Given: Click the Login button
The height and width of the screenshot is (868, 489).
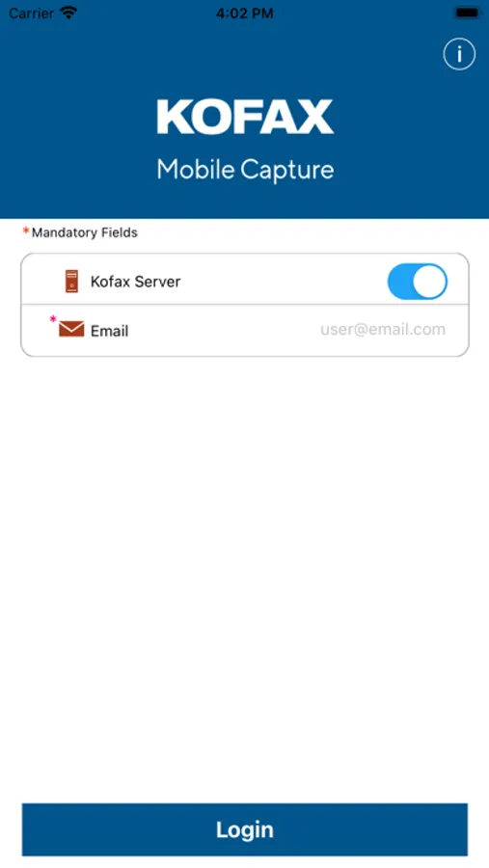Looking at the screenshot, I should click(x=245, y=829).
